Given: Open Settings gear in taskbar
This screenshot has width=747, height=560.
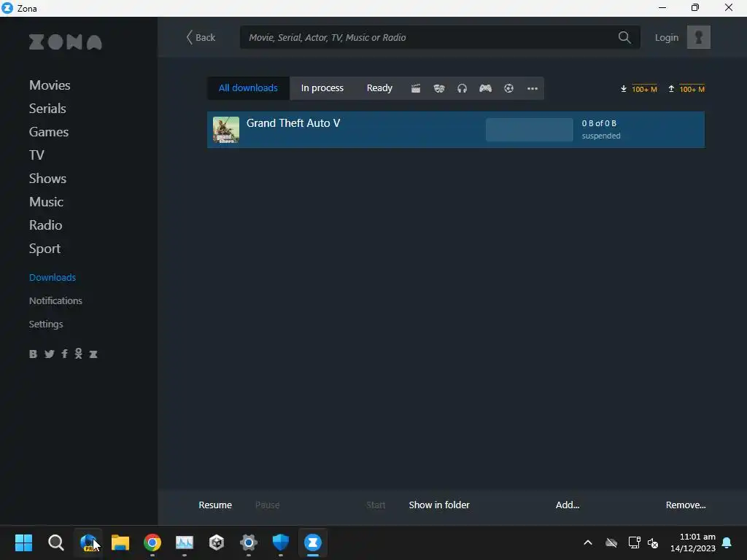Looking at the screenshot, I should pos(249,542).
